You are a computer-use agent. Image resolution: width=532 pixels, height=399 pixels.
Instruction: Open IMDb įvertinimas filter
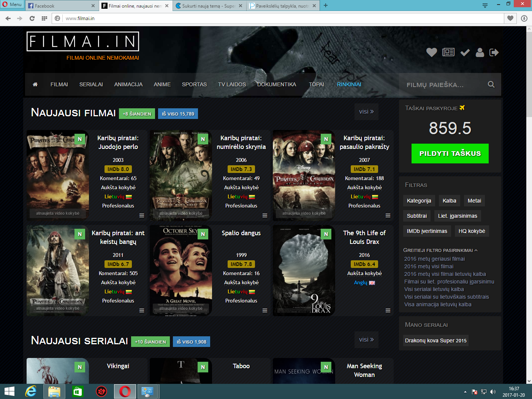point(427,231)
